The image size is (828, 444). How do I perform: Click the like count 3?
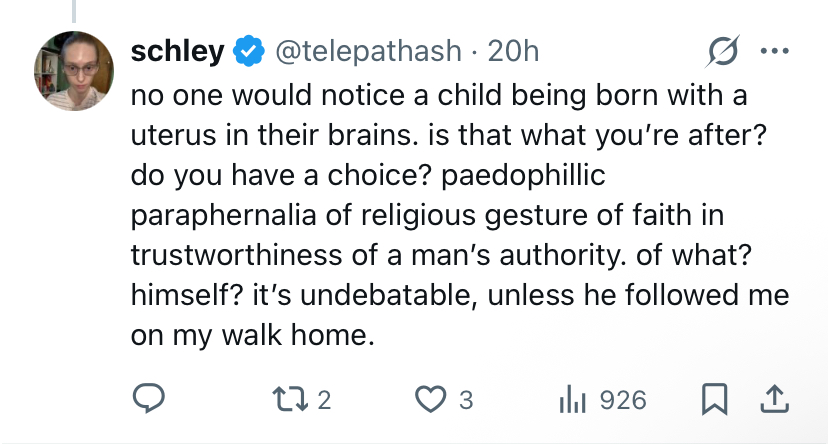click(466, 400)
